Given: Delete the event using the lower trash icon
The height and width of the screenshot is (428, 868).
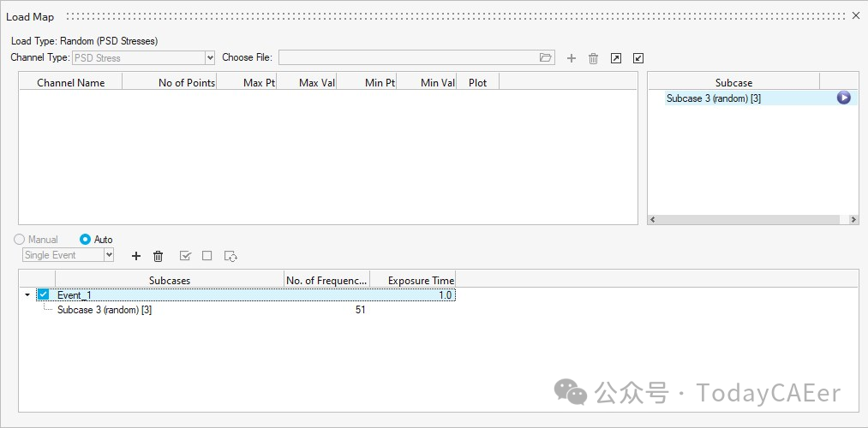Looking at the screenshot, I should 158,256.
